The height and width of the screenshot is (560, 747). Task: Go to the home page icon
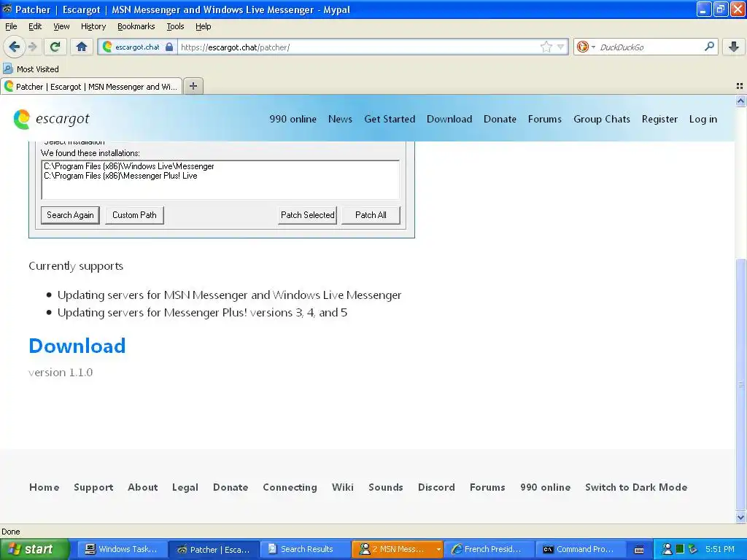coord(82,47)
